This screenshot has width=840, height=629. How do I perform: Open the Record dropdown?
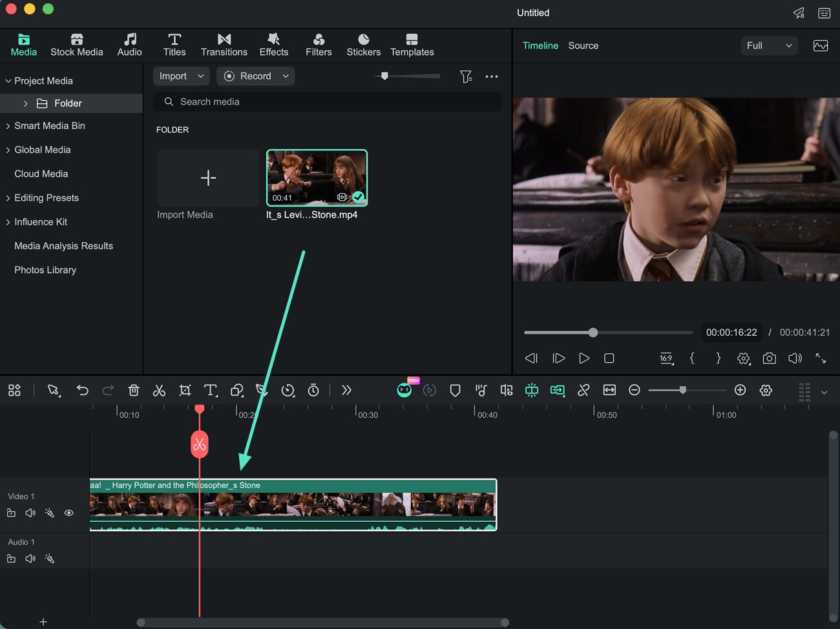(255, 76)
